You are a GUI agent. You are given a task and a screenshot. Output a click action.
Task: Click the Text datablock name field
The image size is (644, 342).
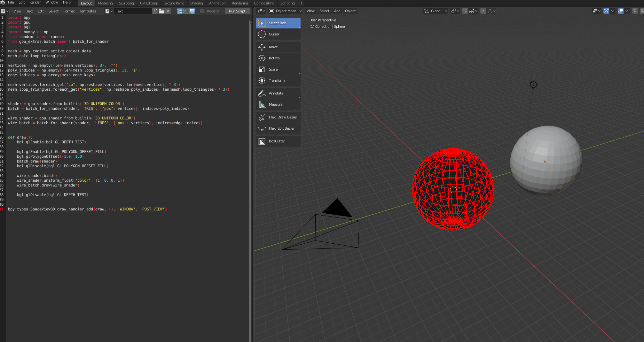(133, 11)
